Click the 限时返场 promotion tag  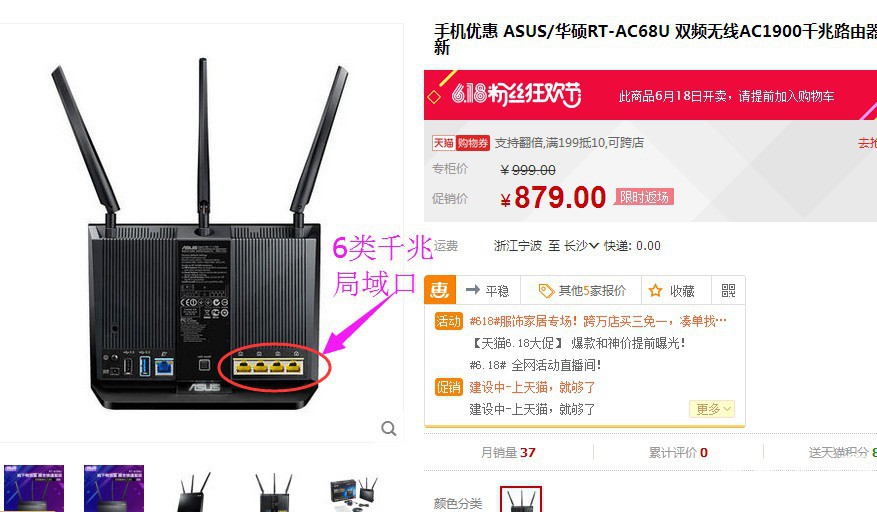tap(644, 197)
